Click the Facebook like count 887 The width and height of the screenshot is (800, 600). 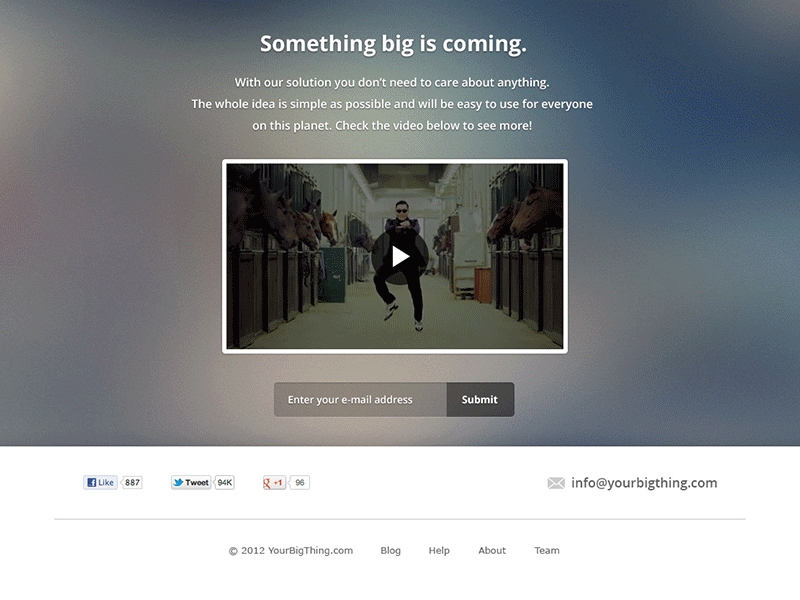[x=132, y=483]
